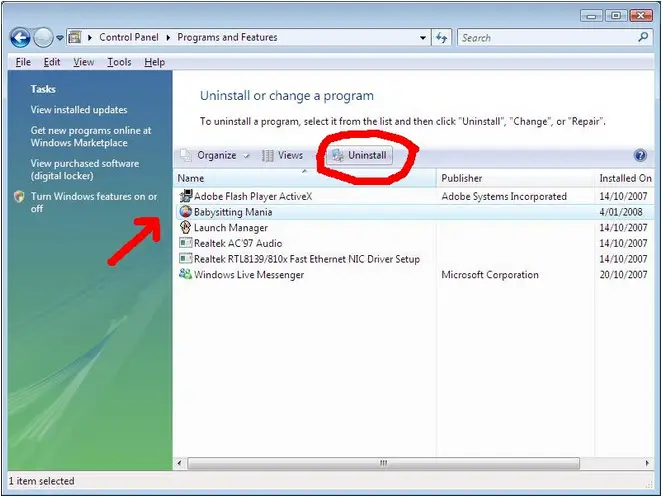Open View installed updates link

[x=79, y=110]
